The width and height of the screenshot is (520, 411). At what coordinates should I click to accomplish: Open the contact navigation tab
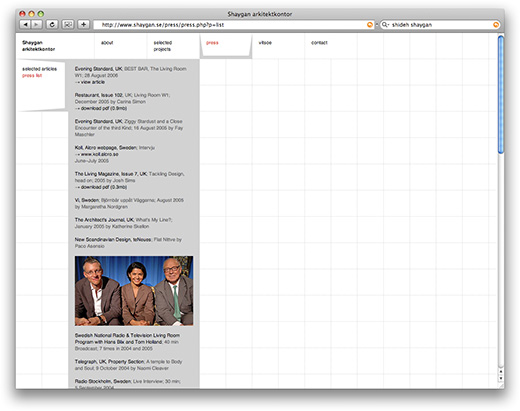coord(319,43)
